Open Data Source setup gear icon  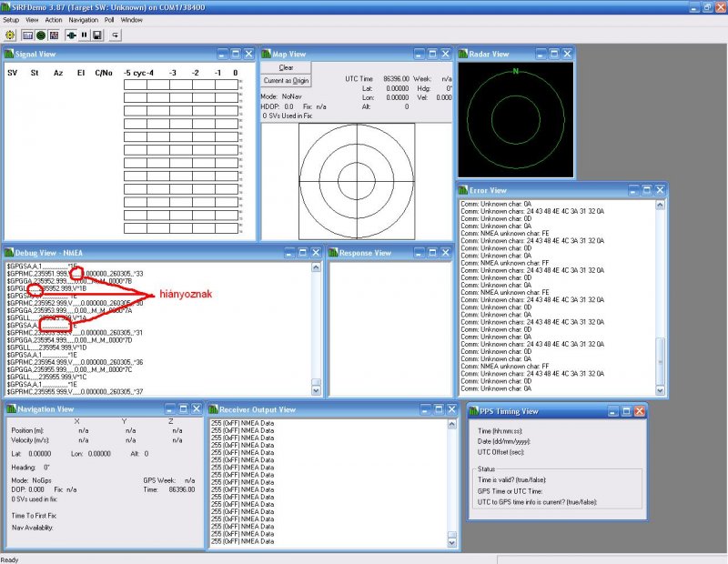tap(10, 35)
